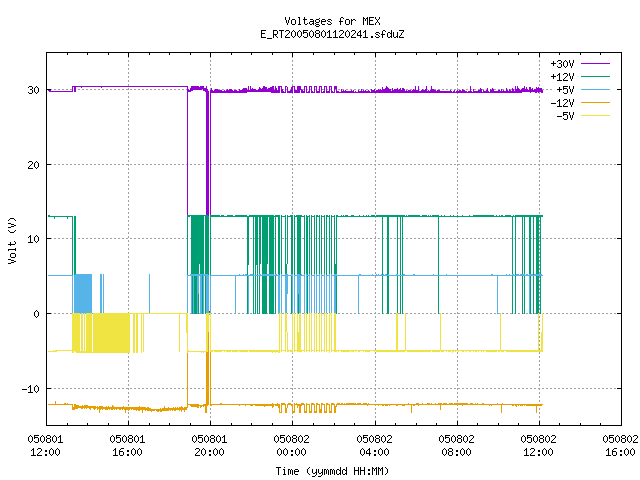Select the filename E_RT20050801120241.sfduZ subtitle
This screenshot has width=640, height=480.
(332, 34)
